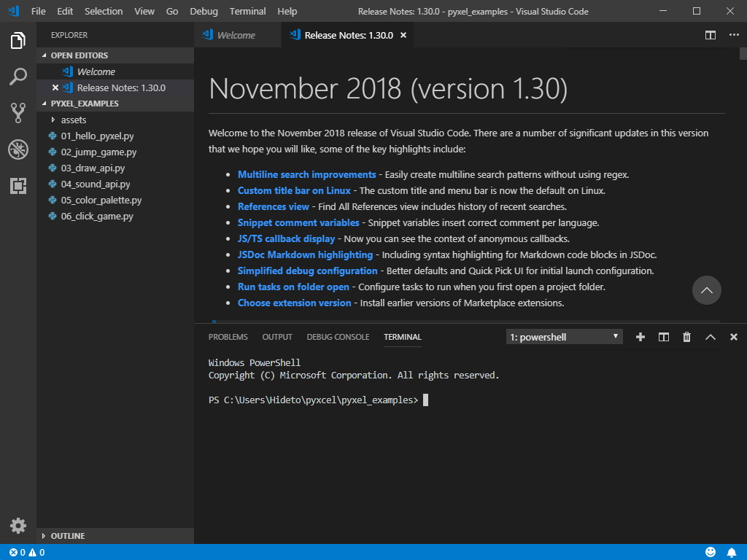The image size is (747, 560).
Task: Open the Search view in the Activity Bar
Action: [18, 77]
